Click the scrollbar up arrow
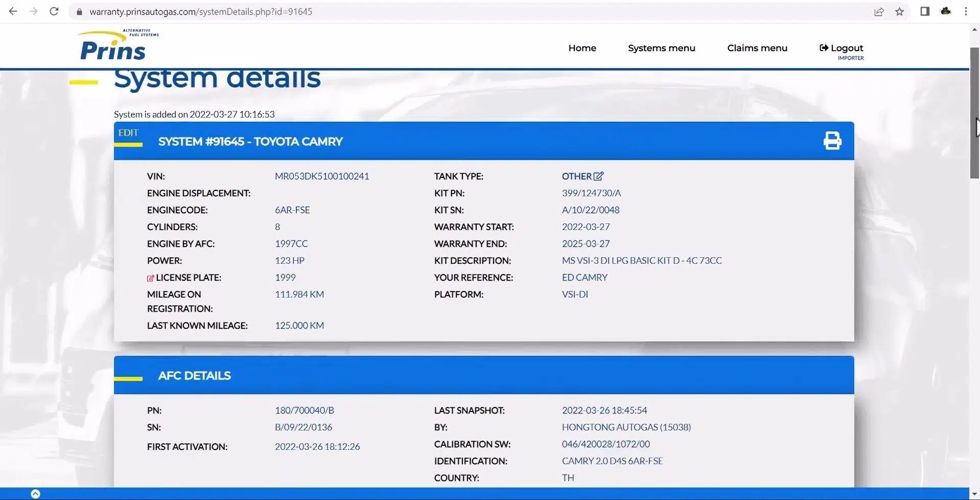 (x=975, y=29)
